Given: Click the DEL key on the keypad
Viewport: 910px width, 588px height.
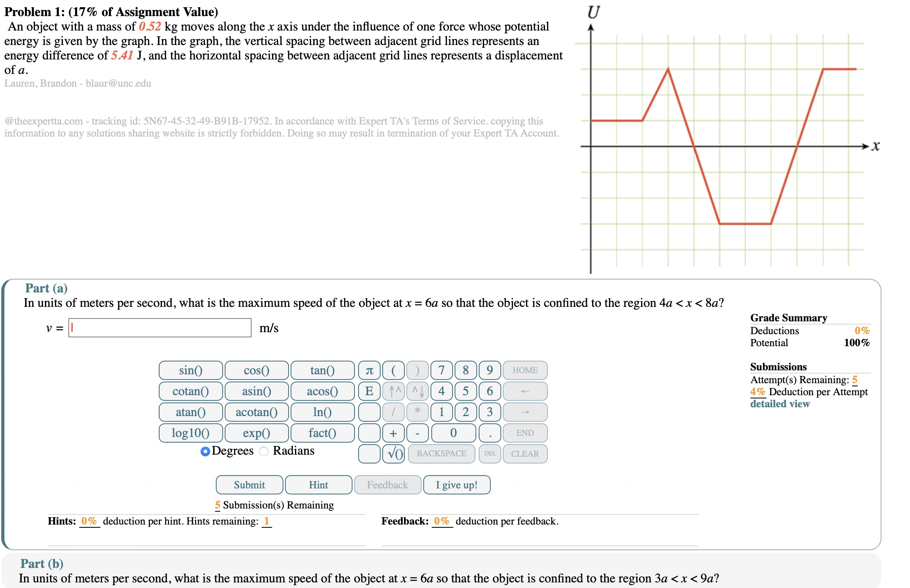Looking at the screenshot, I should 490,454.
